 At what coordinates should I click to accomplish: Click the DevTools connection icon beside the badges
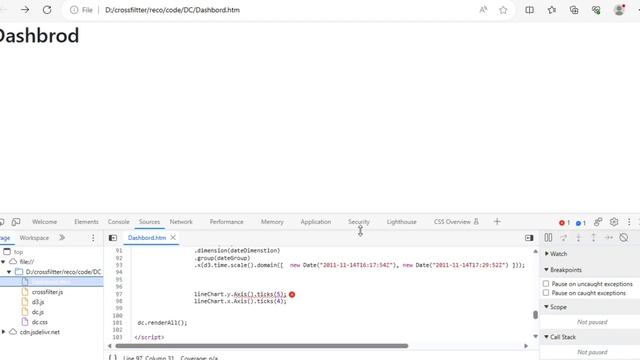click(598, 222)
